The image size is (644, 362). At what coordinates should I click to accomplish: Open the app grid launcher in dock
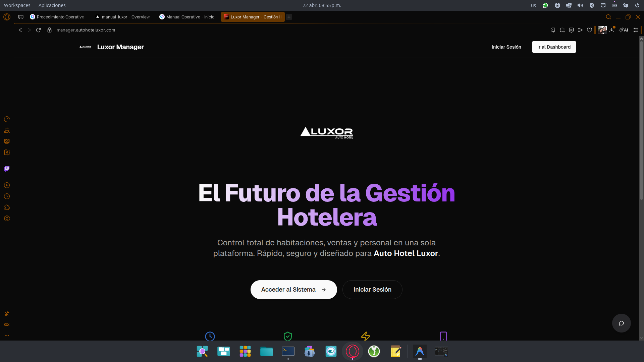(245, 351)
